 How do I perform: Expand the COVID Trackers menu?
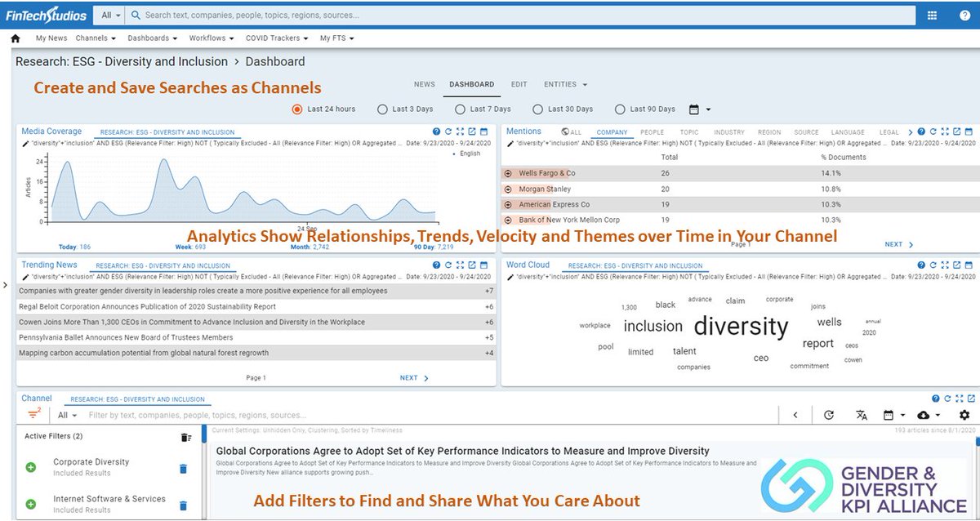(278, 38)
